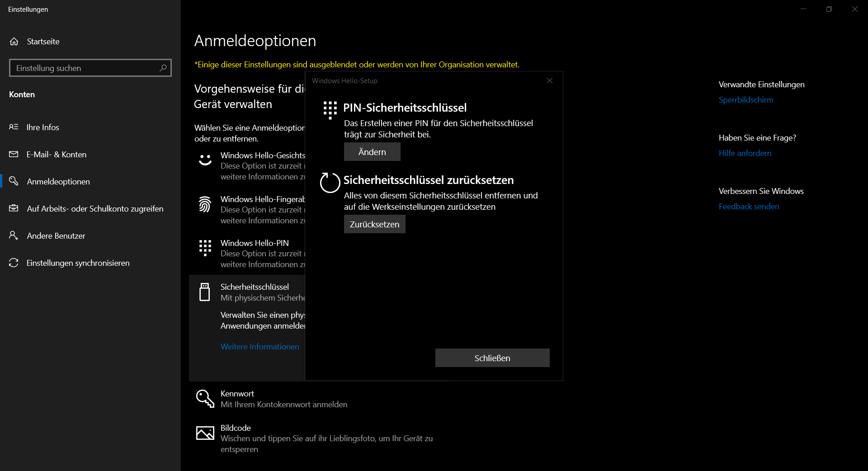Viewport: 868px width, 471px height.
Task: Click the Windows Hello fingerprint icon
Action: (x=205, y=204)
